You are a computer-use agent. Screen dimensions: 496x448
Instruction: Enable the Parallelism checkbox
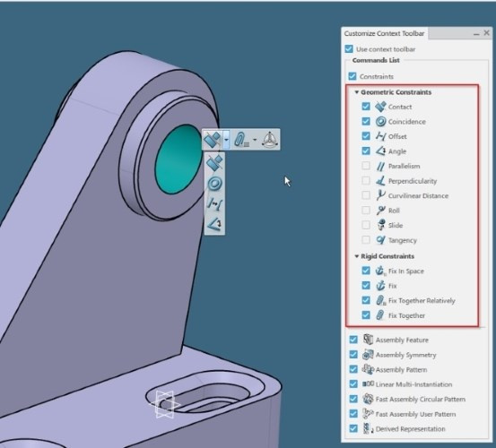click(x=366, y=166)
